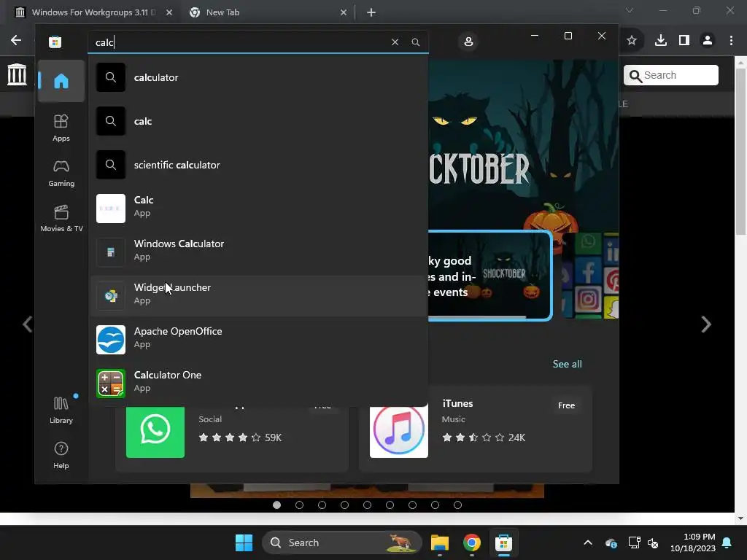
Task: Click the Store search magnifier button
Action: click(415, 42)
